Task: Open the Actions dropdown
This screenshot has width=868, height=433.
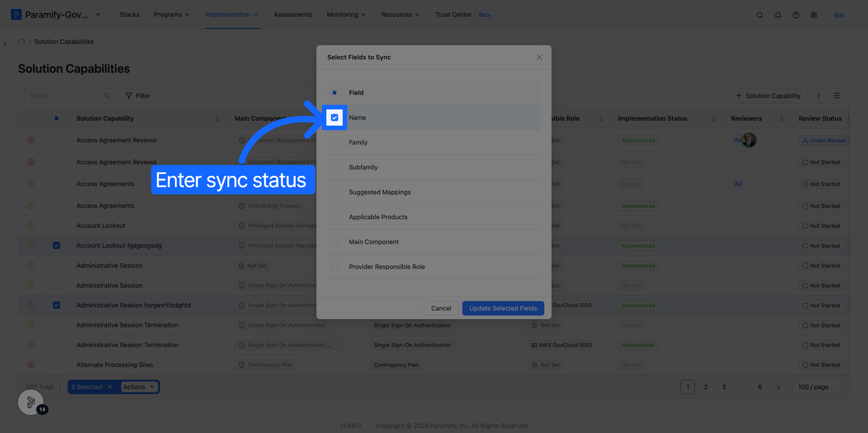Action: (x=139, y=387)
